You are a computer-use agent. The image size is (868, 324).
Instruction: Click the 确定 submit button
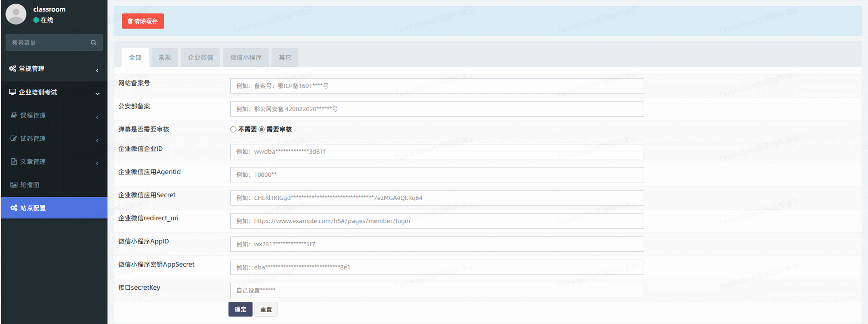click(x=240, y=309)
